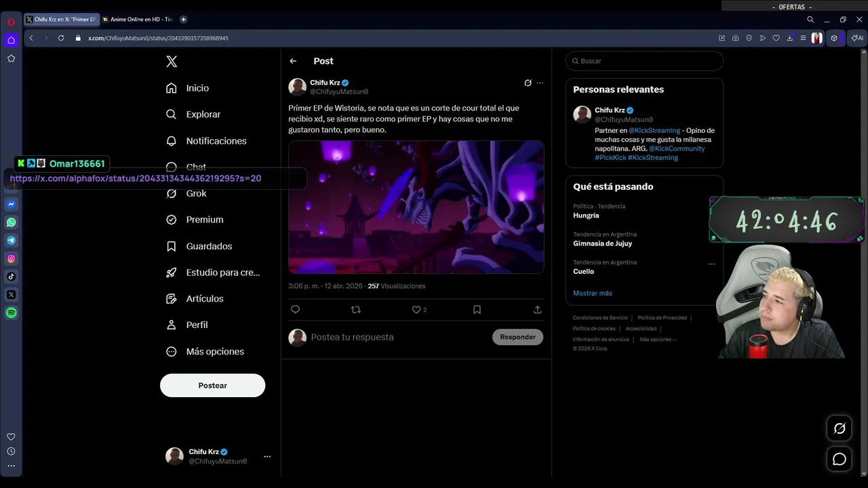The image size is (868, 488).
Task: Click the Opera sidebar home icon
Action: [11, 40]
